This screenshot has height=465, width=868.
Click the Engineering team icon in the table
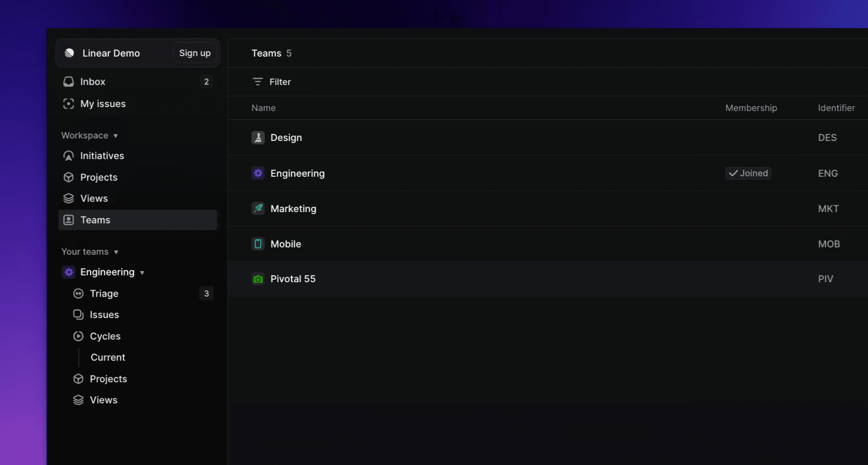258,173
